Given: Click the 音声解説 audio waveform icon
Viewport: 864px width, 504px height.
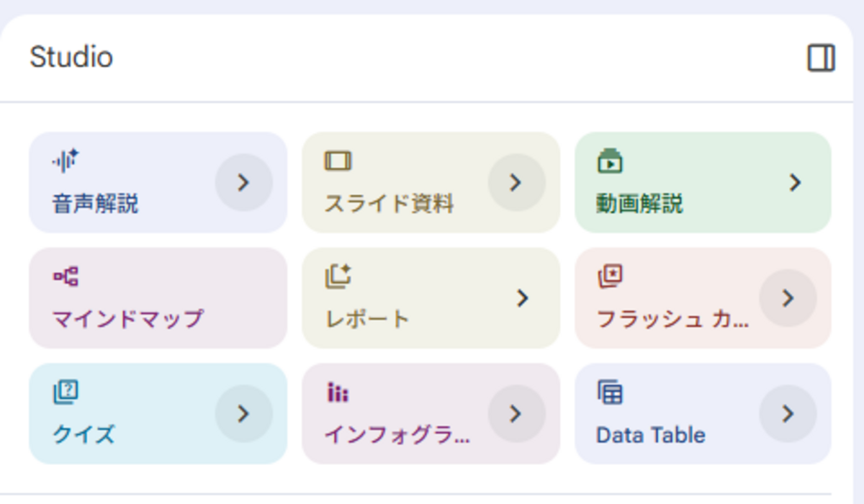Looking at the screenshot, I should [65, 161].
